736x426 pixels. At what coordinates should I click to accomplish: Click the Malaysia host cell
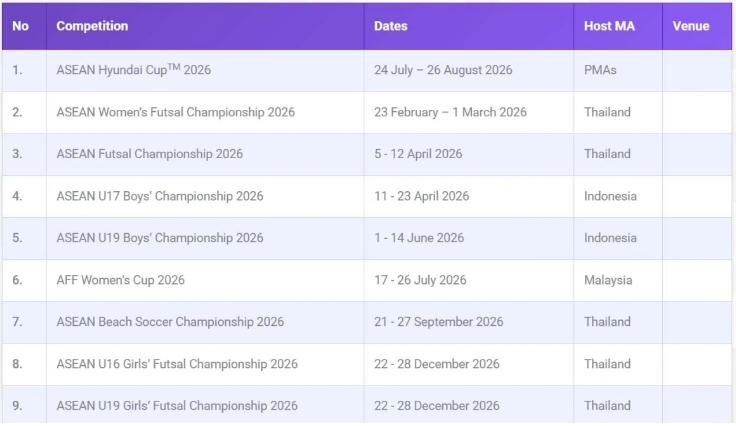click(x=608, y=280)
